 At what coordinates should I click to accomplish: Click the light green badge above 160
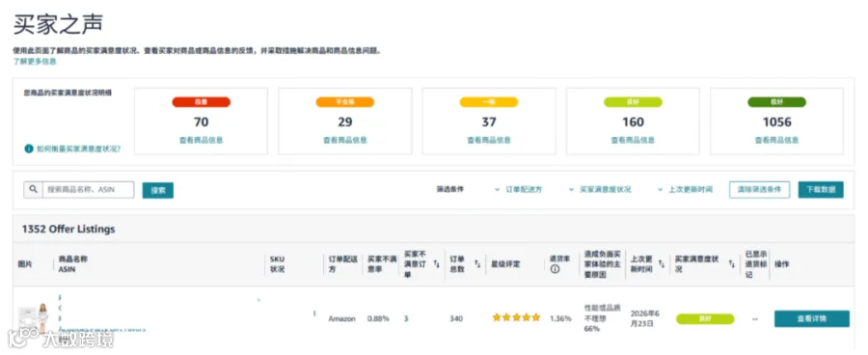pyautogui.click(x=633, y=102)
